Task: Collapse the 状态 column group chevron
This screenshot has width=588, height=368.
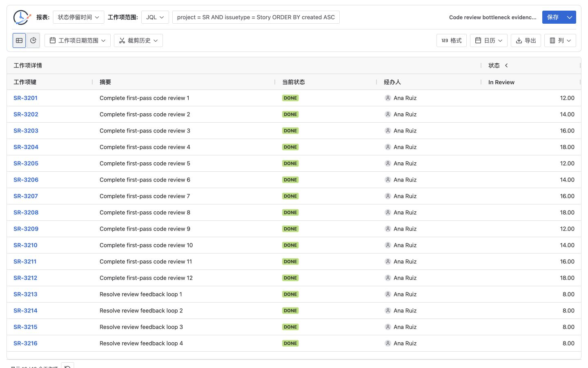Action: [506, 65]
